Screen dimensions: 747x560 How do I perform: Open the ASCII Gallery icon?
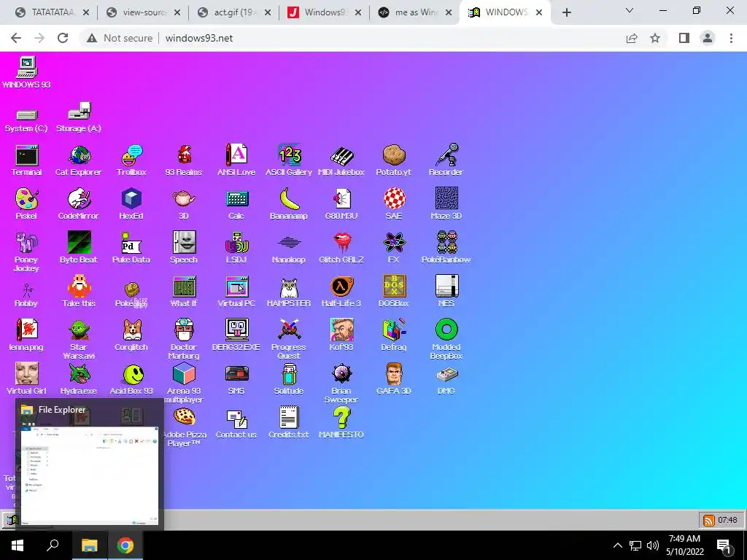(289, 160)
